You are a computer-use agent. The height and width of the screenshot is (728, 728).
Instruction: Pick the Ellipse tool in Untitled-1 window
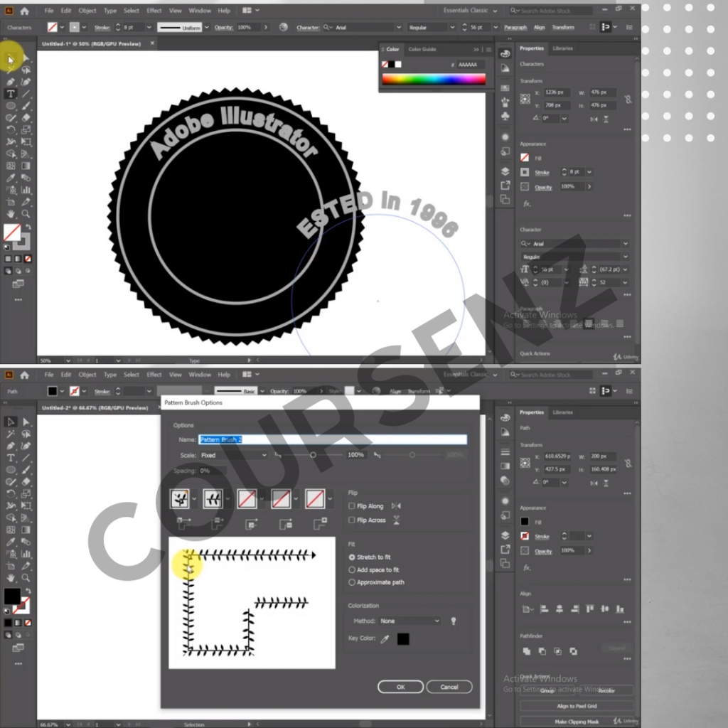coord(10,106)
